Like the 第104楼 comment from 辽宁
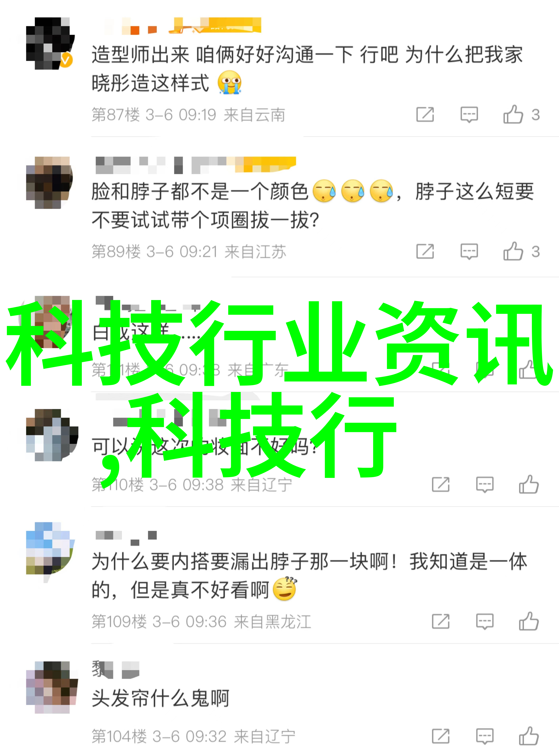The height and width of the screenshot is (756, 559). [529, 736]
